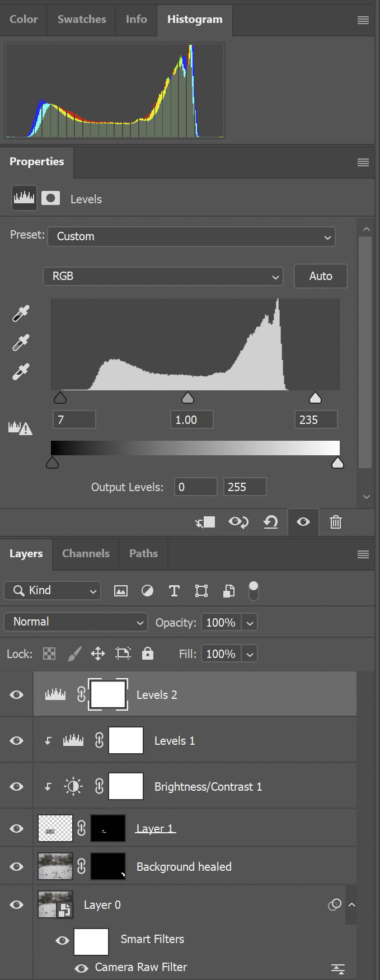
Task: Open the Preset dropdown showing Custom
Action: (191, 236)
